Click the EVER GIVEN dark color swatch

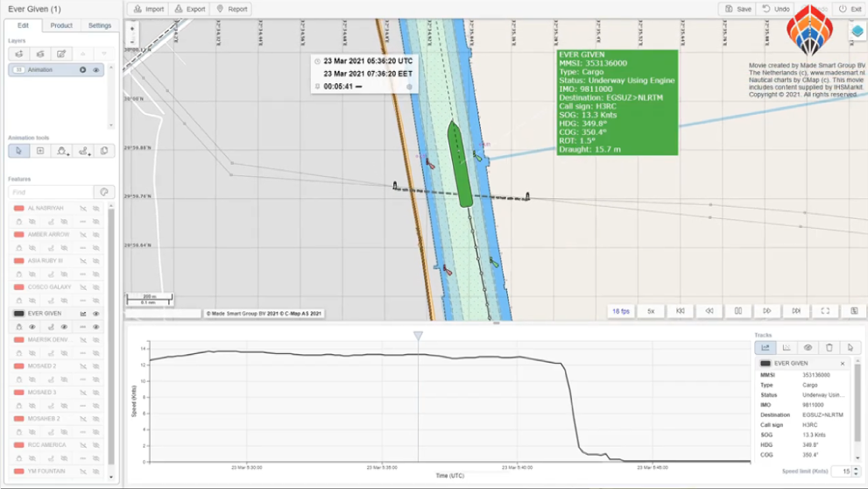[x=18, y=314]
